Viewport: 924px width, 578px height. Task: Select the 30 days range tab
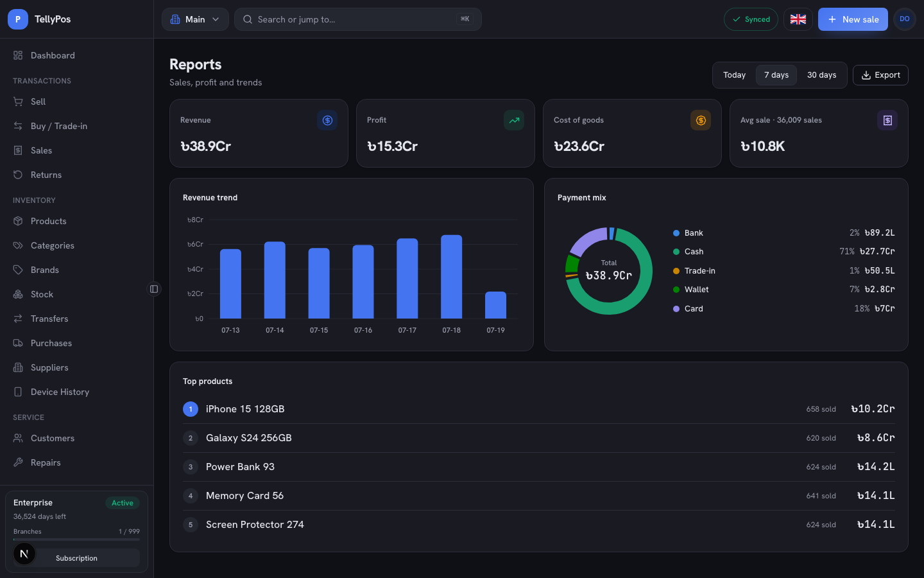(x=821, y=75)
